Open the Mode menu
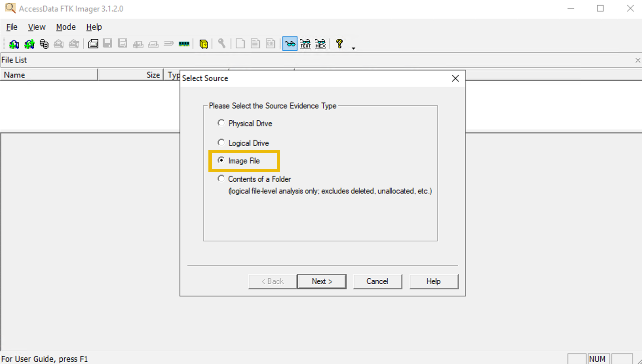This screenshot has width=642, height=364. click(66, 27)
